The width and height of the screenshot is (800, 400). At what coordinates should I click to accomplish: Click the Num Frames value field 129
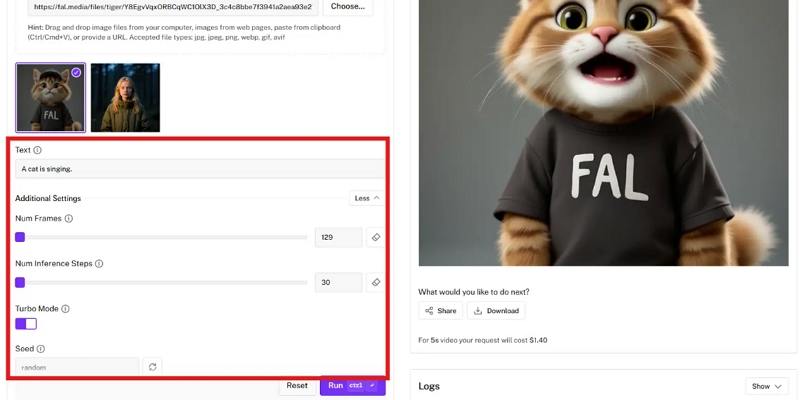[x=338, y=237]
